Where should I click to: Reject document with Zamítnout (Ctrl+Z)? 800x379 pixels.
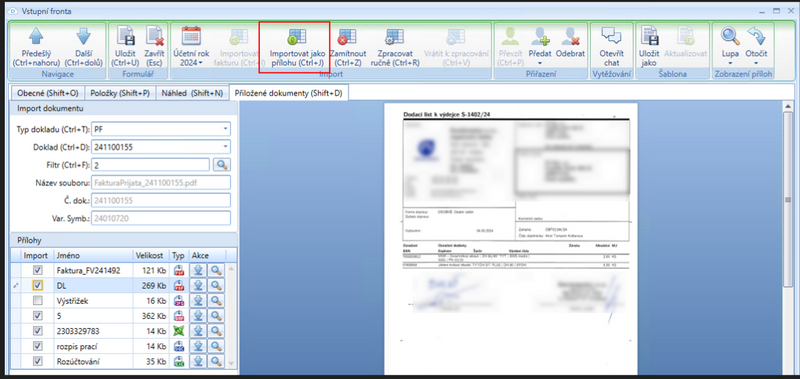click(348, 47)
